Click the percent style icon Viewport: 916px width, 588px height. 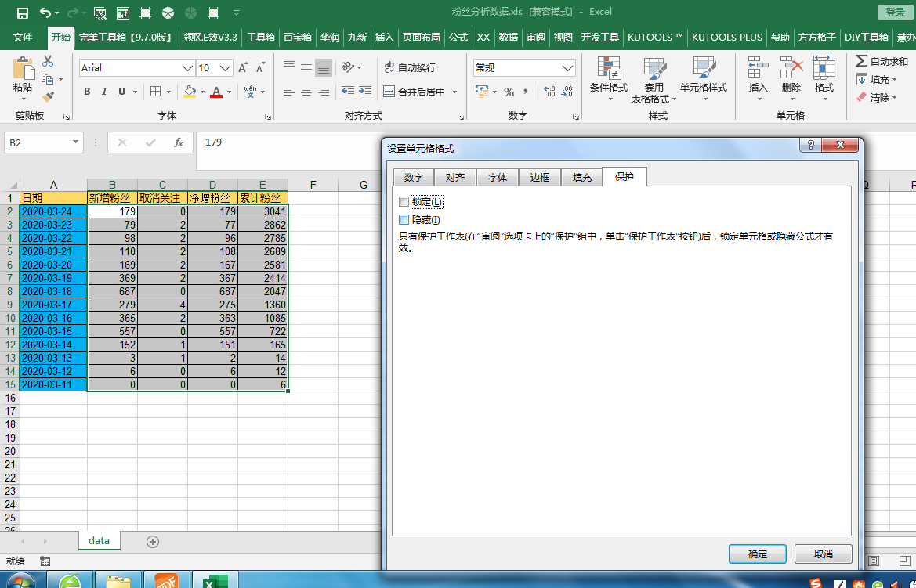(509, 92)
